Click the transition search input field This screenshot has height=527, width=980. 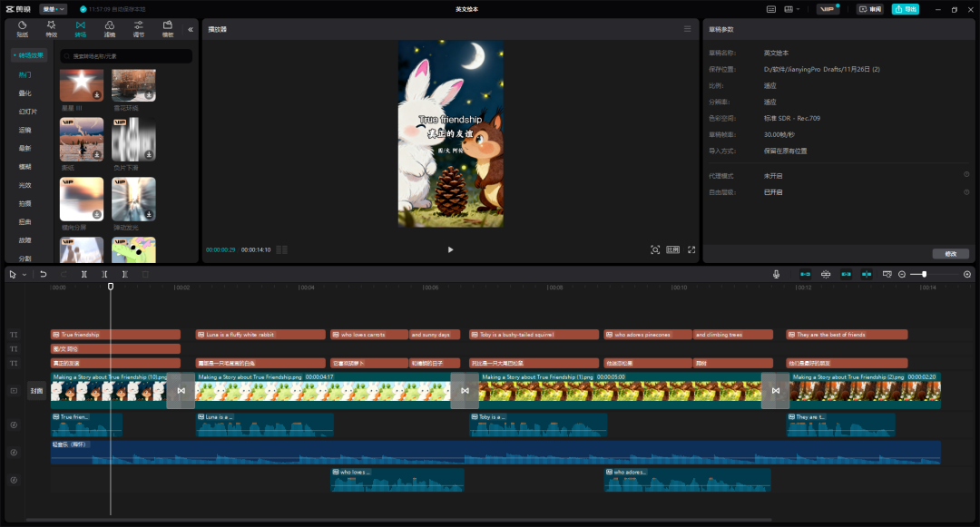(127, 56)
